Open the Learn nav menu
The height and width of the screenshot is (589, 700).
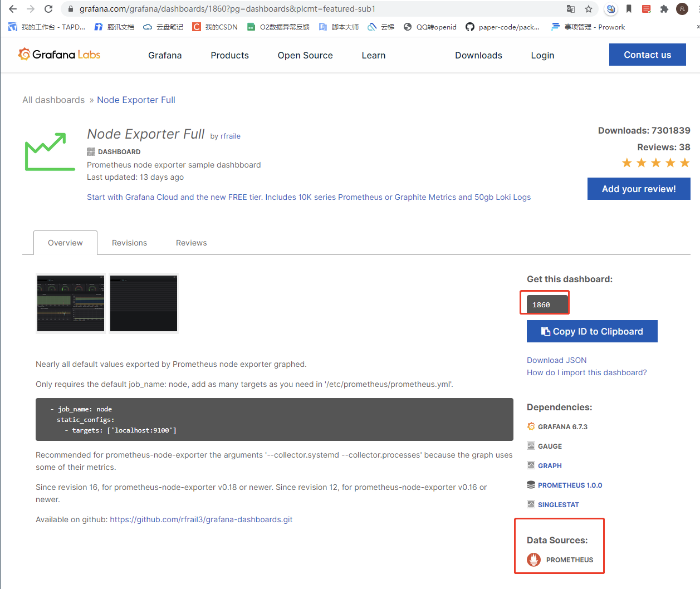374,55
